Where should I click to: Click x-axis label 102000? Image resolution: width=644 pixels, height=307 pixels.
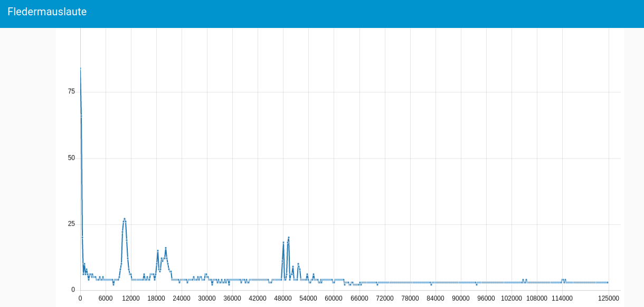click(x=512, y=299)
